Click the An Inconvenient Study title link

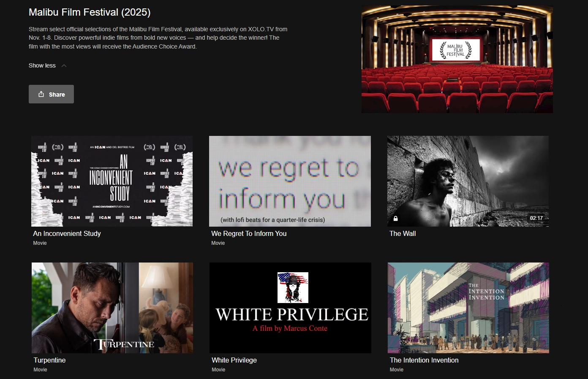pyautogui.click(x=67, y=233)
